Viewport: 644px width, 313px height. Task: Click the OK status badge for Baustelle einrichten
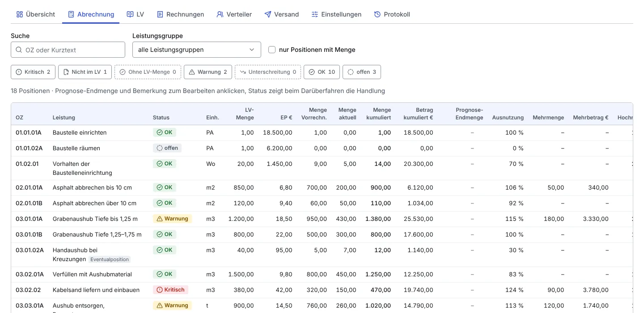pyautogui.click(x=164, y=132)
